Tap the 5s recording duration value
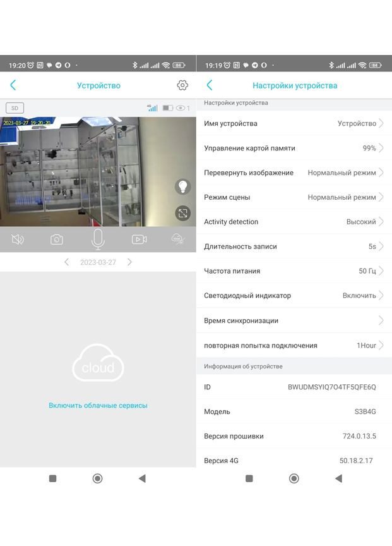The image size is (392, 546). [372, 246]
